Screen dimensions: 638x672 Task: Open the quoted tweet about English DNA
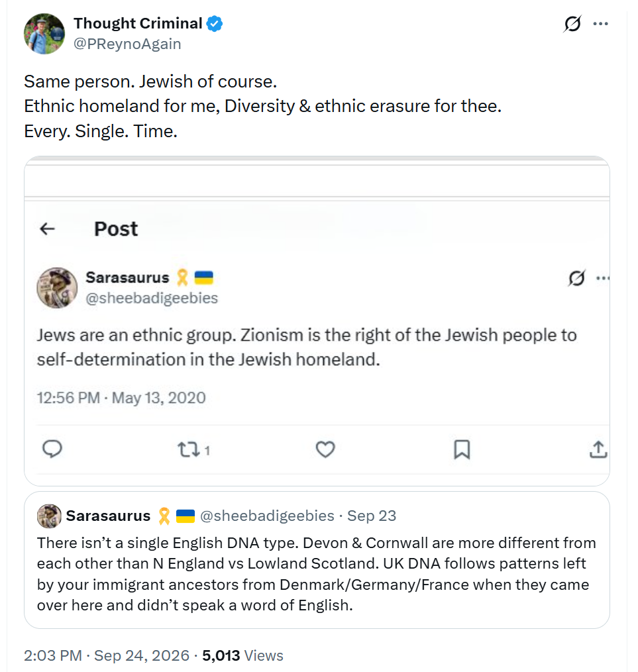(x=317, y=560)
